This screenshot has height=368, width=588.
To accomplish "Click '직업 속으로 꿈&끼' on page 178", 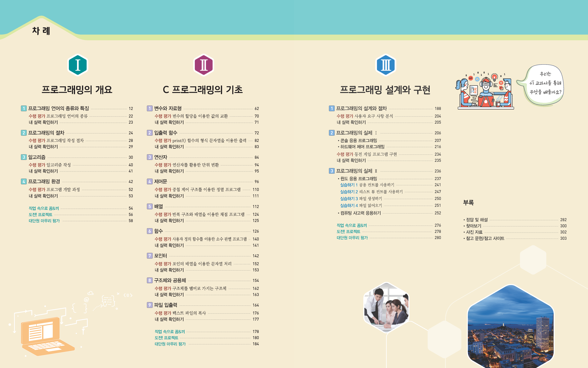I will pos(170,332).
